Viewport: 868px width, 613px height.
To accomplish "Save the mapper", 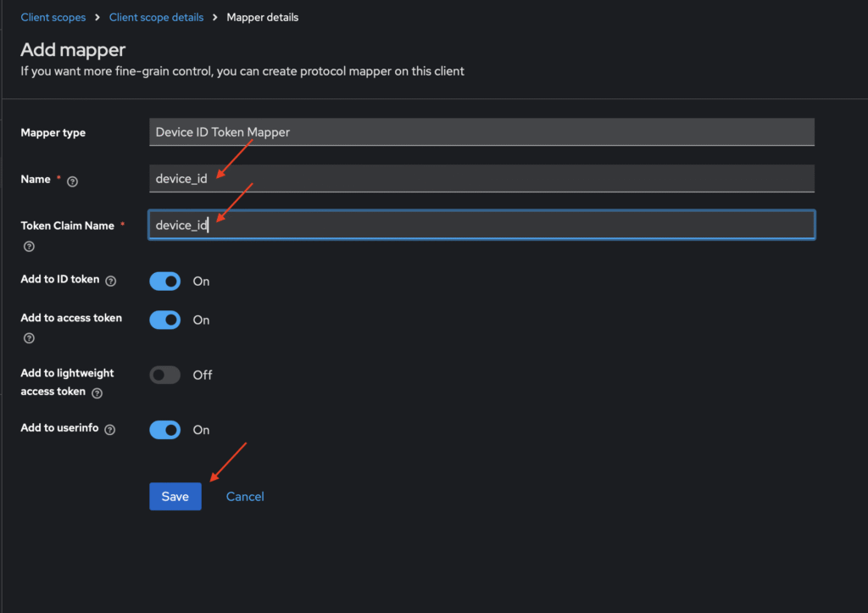I will point(175,496).
